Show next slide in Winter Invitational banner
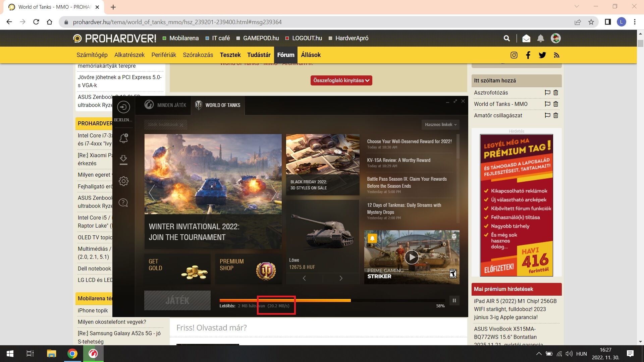This screenshot has width=644, height=362. point(274,192)
